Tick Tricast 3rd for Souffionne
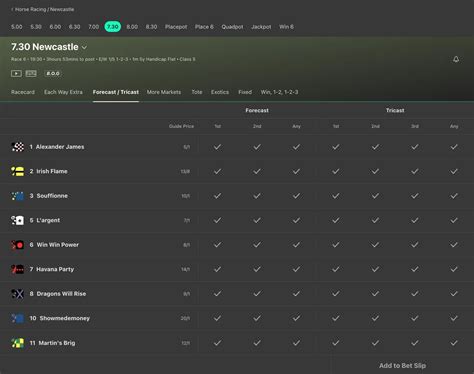 coord(415,196)
